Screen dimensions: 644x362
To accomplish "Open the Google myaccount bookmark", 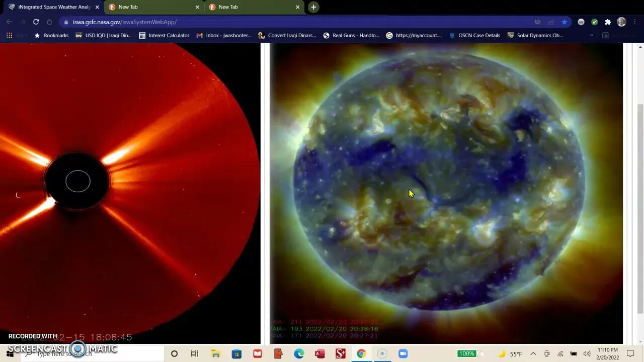I will tap(414, 35).
